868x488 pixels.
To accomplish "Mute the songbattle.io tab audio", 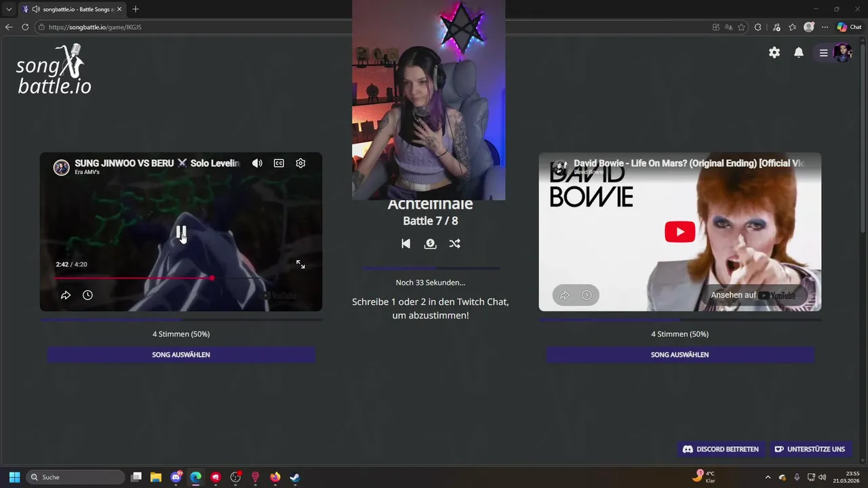I will [35, 9].
